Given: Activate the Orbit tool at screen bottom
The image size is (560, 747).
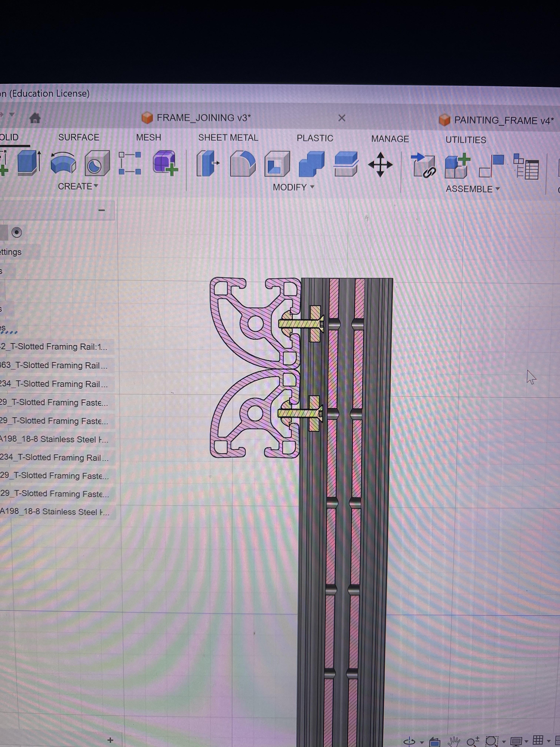Looking at the screenshot, I should tap(409, 742).
